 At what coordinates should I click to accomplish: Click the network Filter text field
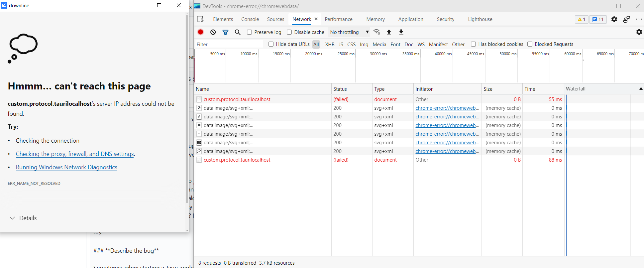[x=229, y=44]
